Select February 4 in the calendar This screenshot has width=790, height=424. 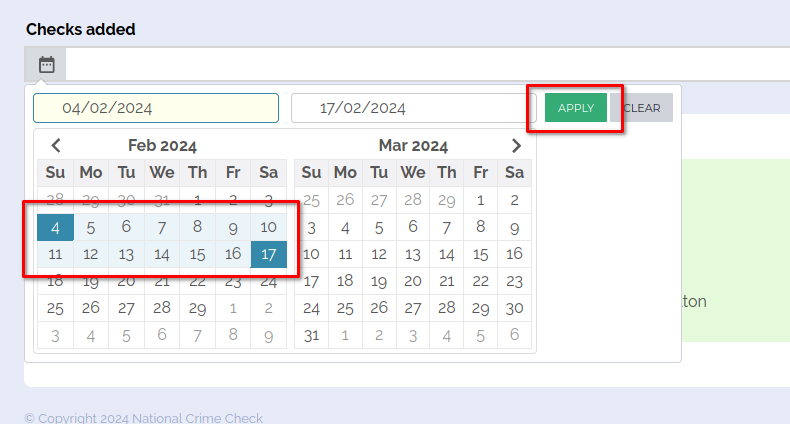[55, 227]
